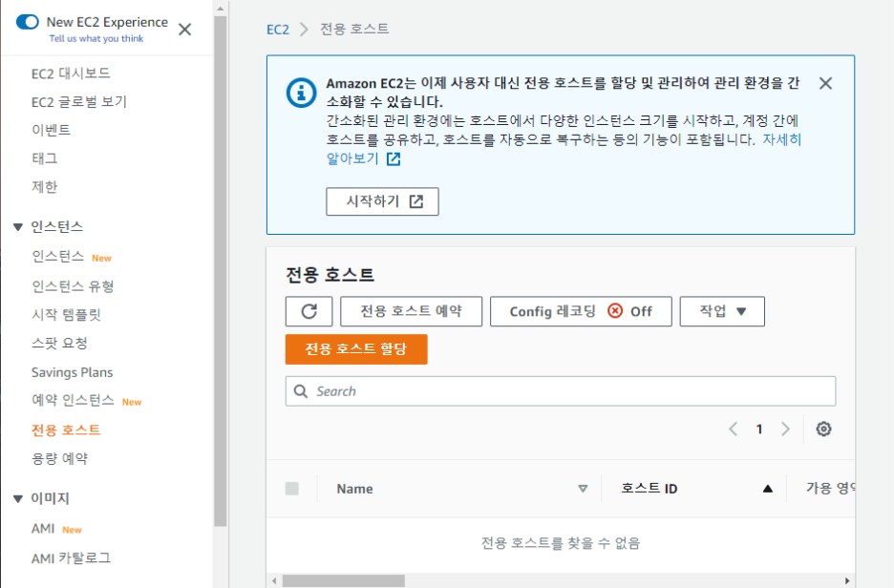The image size is (894, 588).
Task: Click 전용 호스트 예약 button
Action: 411,311
